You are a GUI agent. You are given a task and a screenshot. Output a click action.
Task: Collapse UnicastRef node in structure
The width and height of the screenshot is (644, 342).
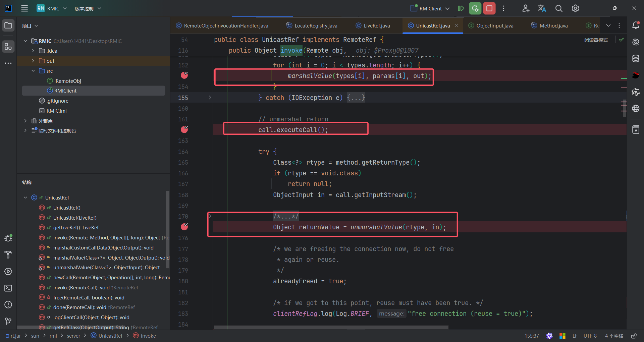point(25,197)
